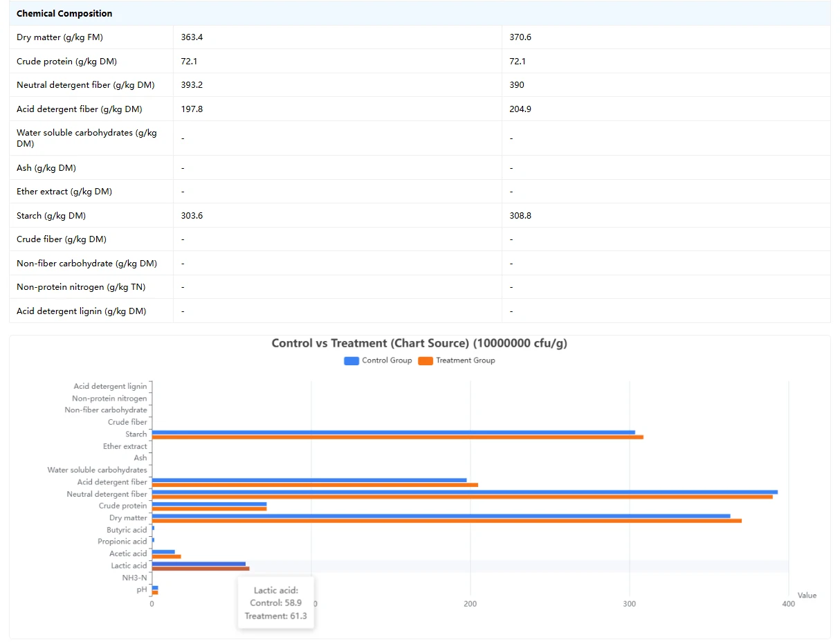Toggle the Treatment Group legend label
The image size is (840, 642).
[x=465, y=360]
